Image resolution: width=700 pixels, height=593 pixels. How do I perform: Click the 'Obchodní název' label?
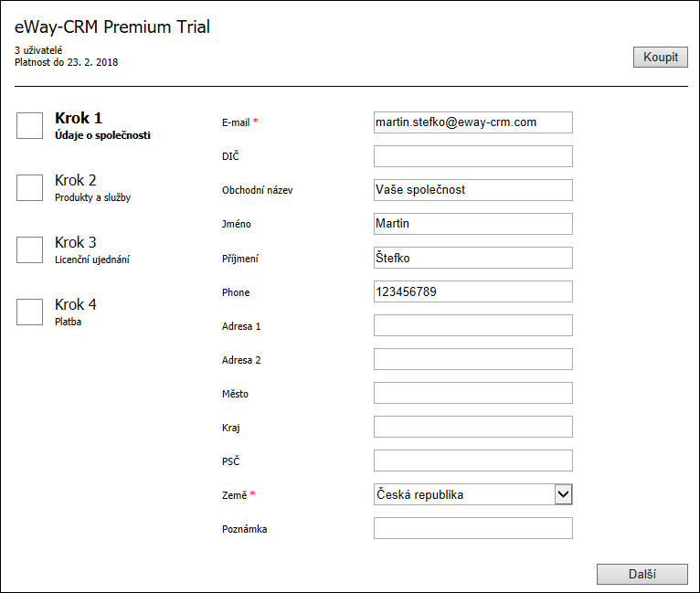[257, 190]
